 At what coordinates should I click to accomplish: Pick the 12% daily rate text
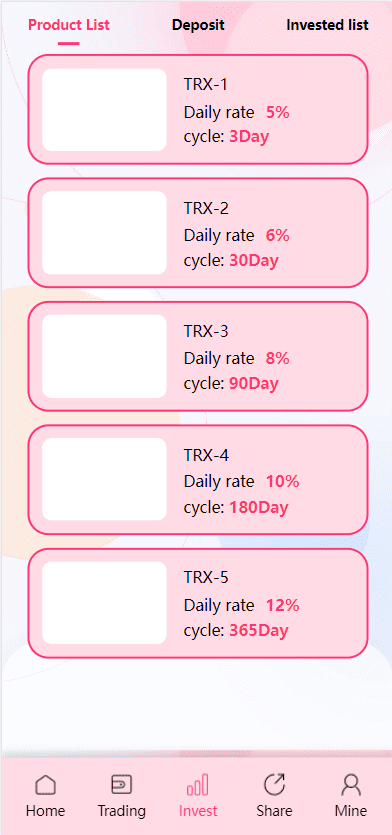pos(283,605)
